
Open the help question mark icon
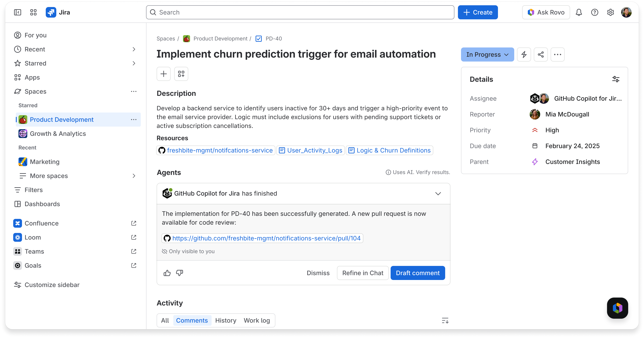595,12
